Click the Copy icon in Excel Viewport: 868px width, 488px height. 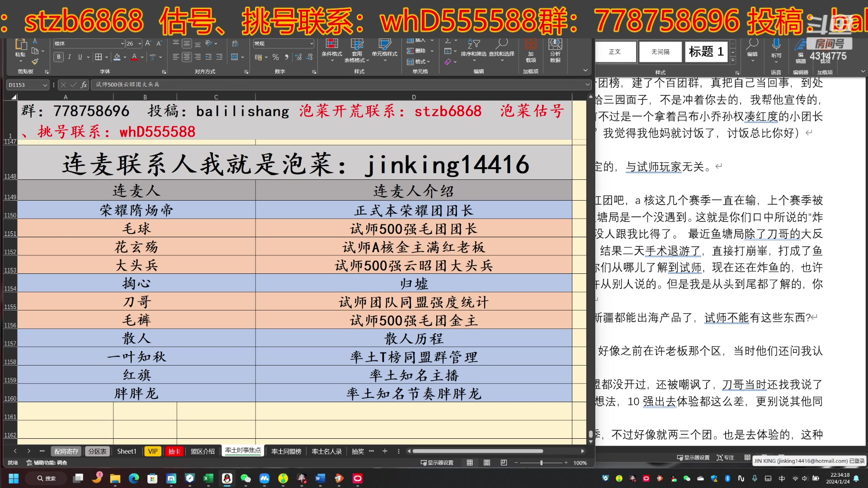(x=35, y=51)
